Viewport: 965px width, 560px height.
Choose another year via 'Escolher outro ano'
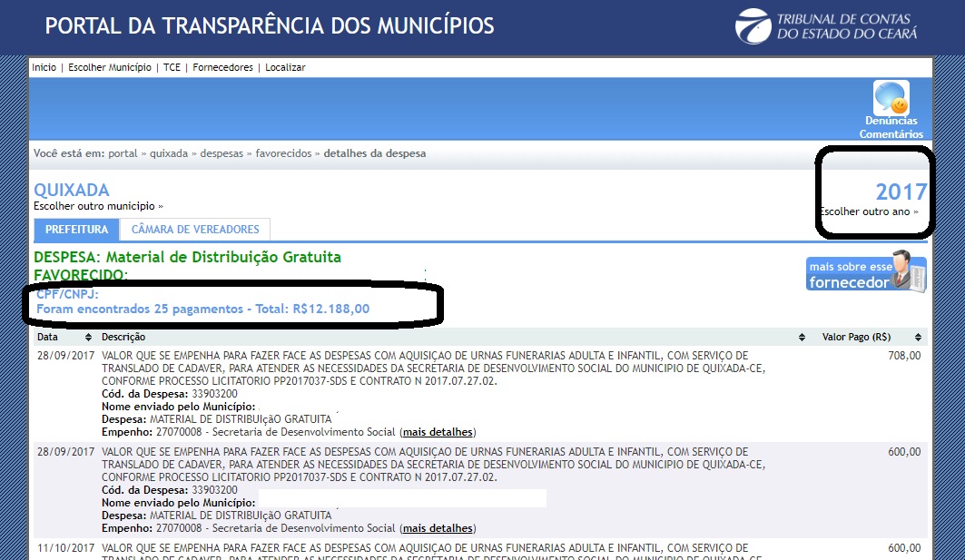click(x=868, y=212)
